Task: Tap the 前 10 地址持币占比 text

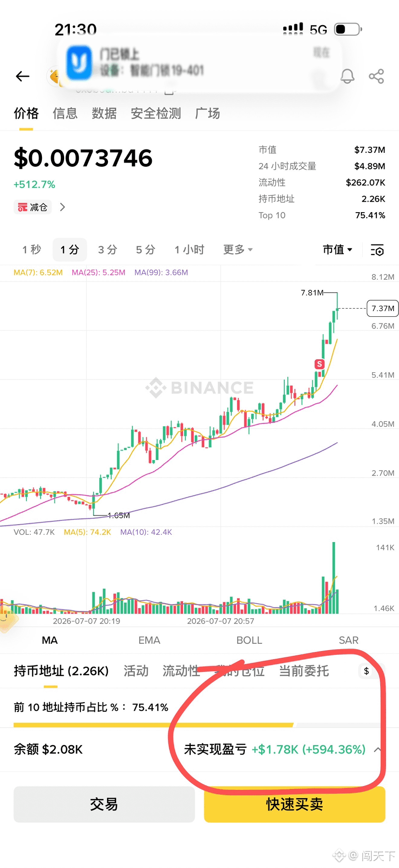Action: (x=91, y=707)
